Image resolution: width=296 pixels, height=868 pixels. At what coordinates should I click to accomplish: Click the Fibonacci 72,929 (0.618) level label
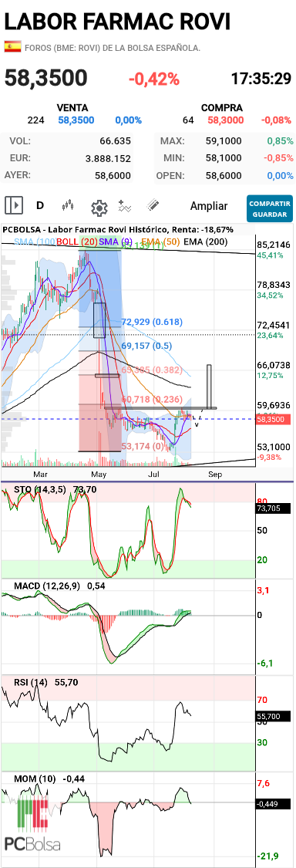coord(152,322)
